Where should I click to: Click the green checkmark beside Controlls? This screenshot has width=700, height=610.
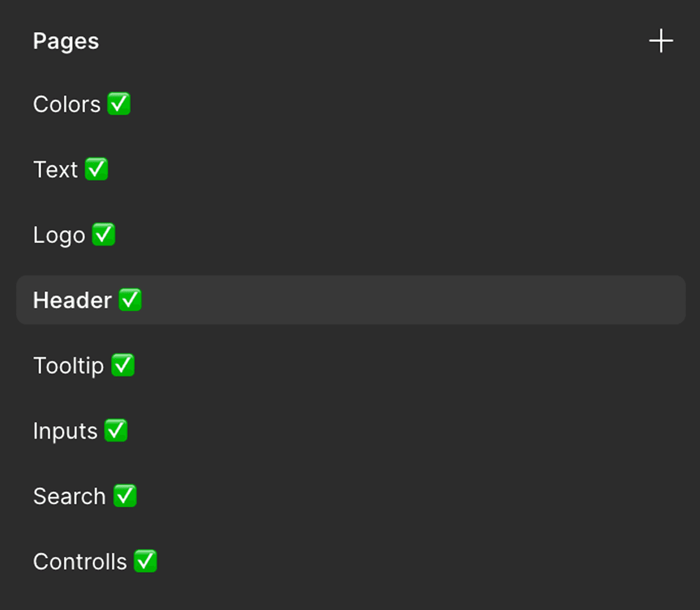tap(146, 561)
